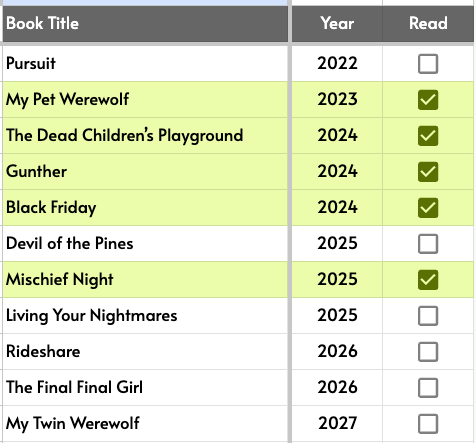Select the year cell for Gunther

pos(337,171)
